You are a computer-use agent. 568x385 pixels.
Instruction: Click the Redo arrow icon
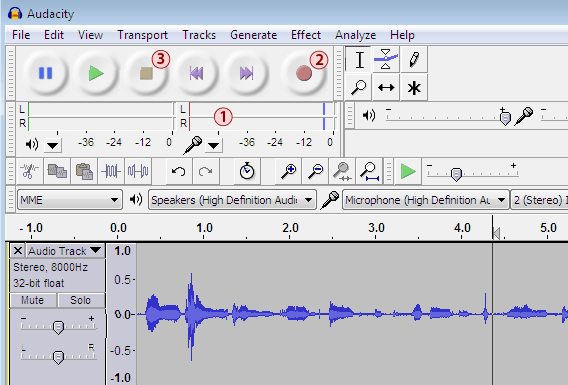coord(206,171)
